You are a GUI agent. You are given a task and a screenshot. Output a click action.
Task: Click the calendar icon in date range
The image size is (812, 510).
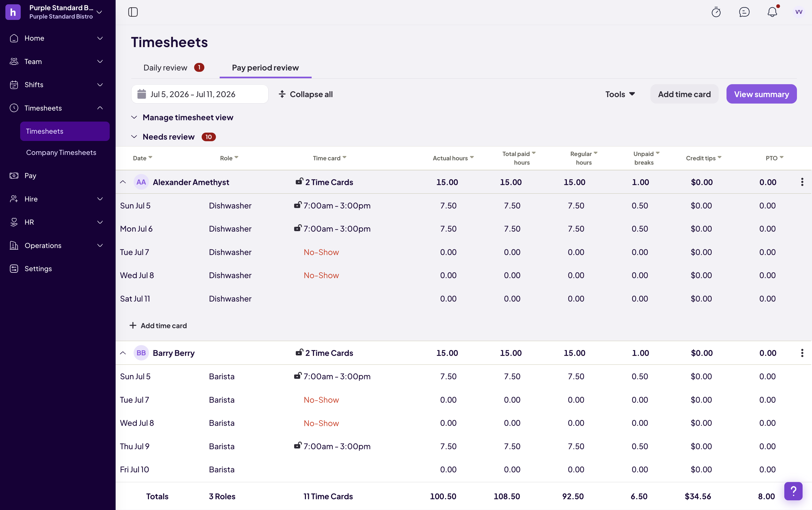pos(142,94)
